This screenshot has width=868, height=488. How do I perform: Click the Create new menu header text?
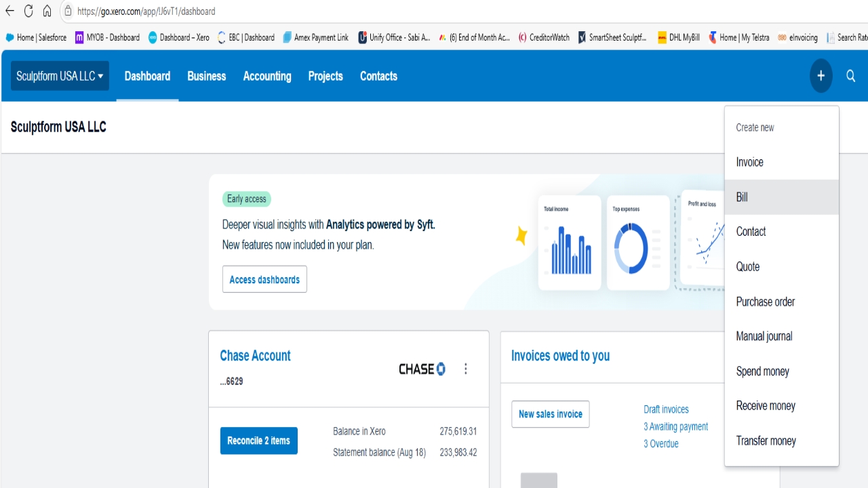tap(755, 127)
